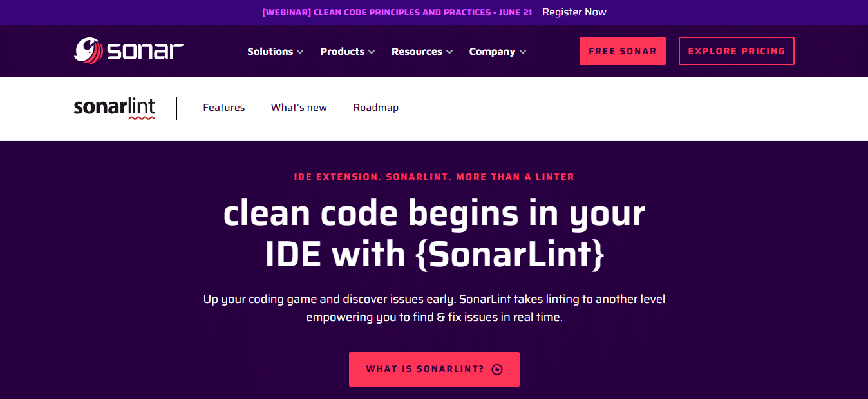The height and width of the screenshot is (399, 868).
Task: Expand the Company dropdown chevron
Action: point(523,52)
